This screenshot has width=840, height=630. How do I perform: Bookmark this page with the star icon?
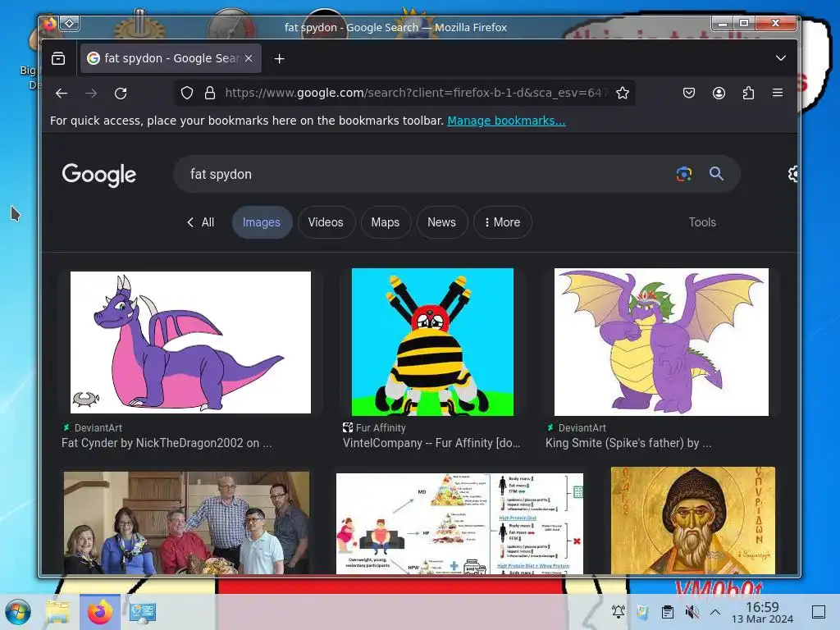coord(623,94)
